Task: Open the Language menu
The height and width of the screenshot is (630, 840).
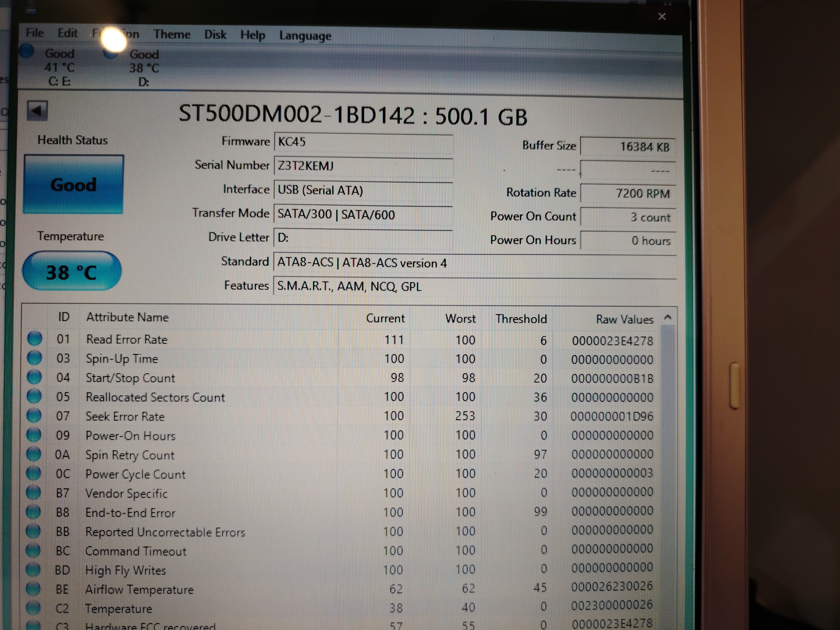Action: [x=305, y=36]
